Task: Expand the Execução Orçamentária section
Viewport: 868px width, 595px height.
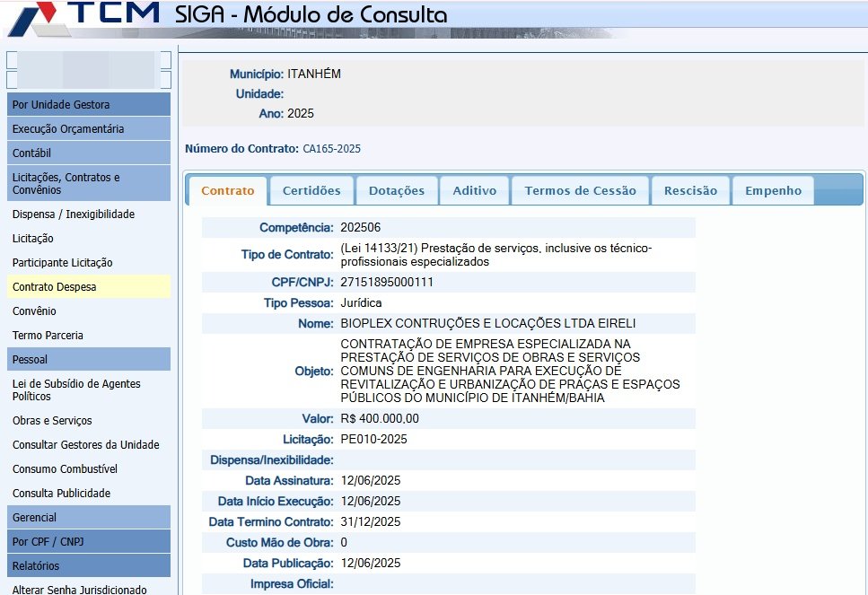Action: pyautogui.click(x=87, y=129)
